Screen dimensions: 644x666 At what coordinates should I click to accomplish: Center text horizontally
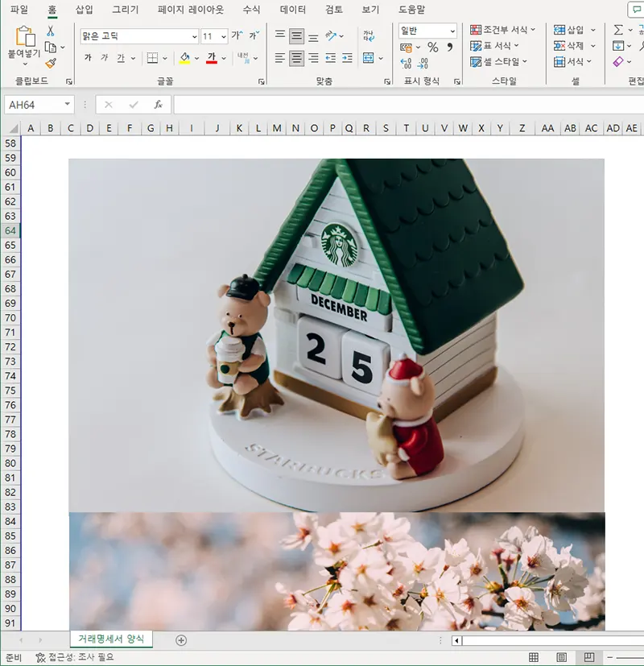tap(296, 58)
